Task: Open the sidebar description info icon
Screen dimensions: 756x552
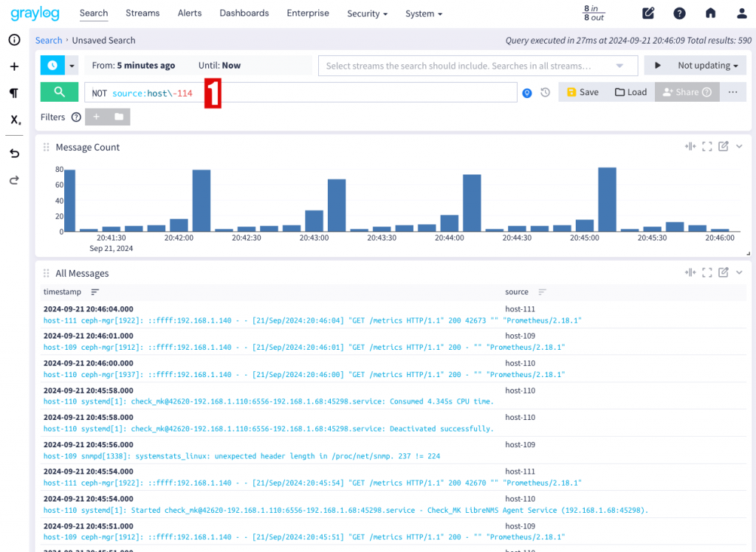Action: tap(15, 40)
